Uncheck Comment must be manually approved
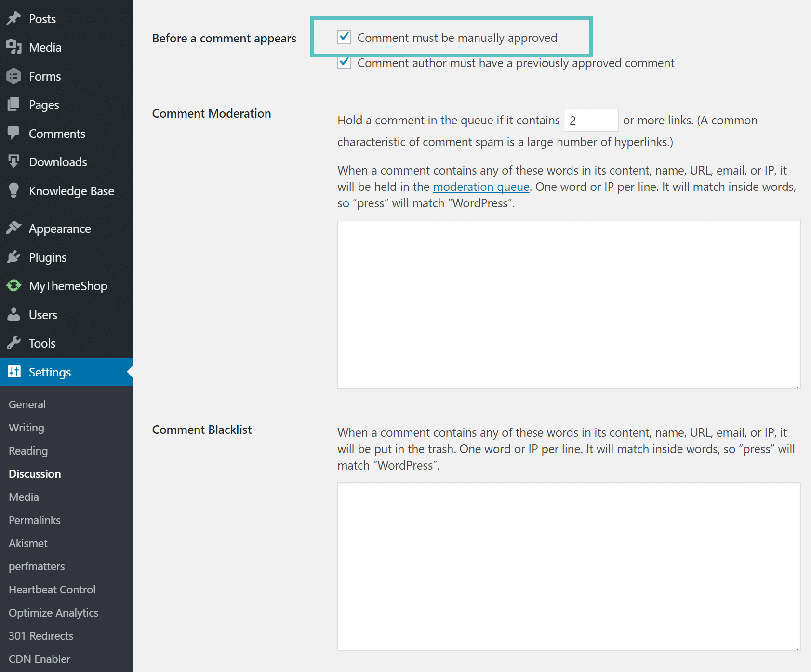The width and height of the screenshot is (811, 672). [x=344, y=37]
